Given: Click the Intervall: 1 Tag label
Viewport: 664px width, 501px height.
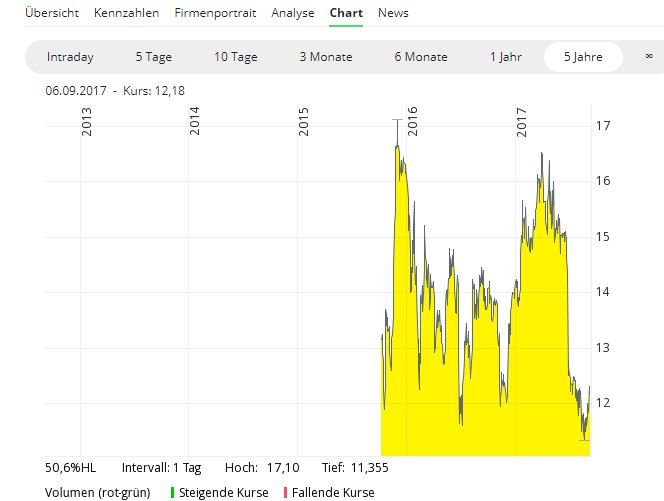Looking at the screenshot, I should click(161, 467).
